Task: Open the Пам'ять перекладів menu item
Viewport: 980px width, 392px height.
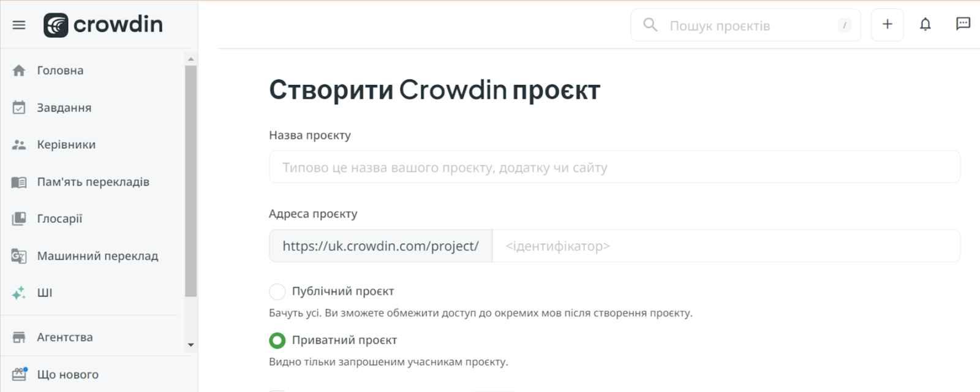Action: tap(92, 182)
